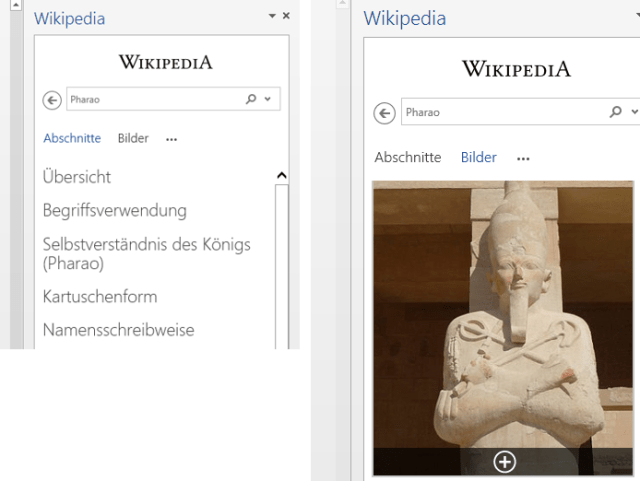
Task: Close the left Wikipedia task pane
Action: pos(286,16)
